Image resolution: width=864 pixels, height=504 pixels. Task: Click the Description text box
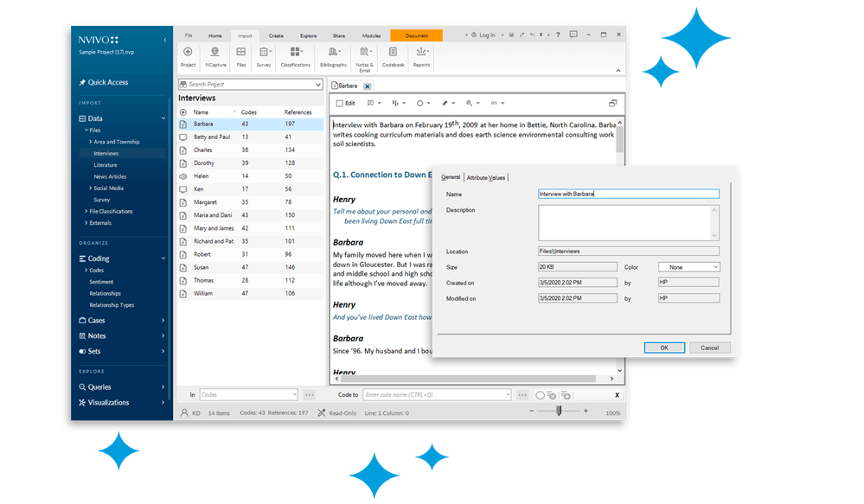click(628, 222)
